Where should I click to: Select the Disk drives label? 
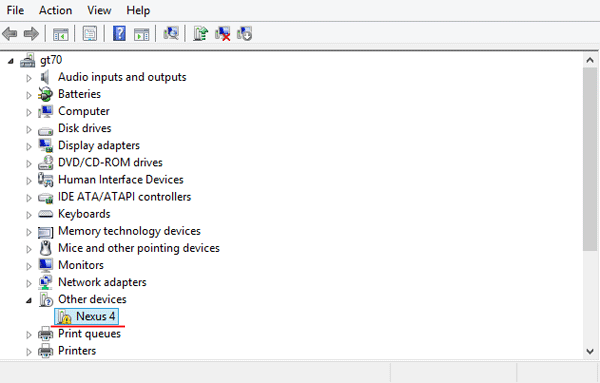pos(85,128)
